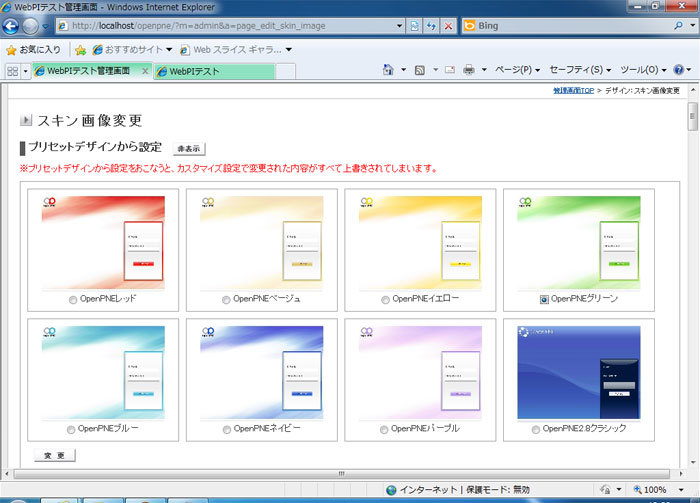Close the WebPIテスト管理画面 tab
The height and width of the screenshot is (503, 700).
(145, 71)
